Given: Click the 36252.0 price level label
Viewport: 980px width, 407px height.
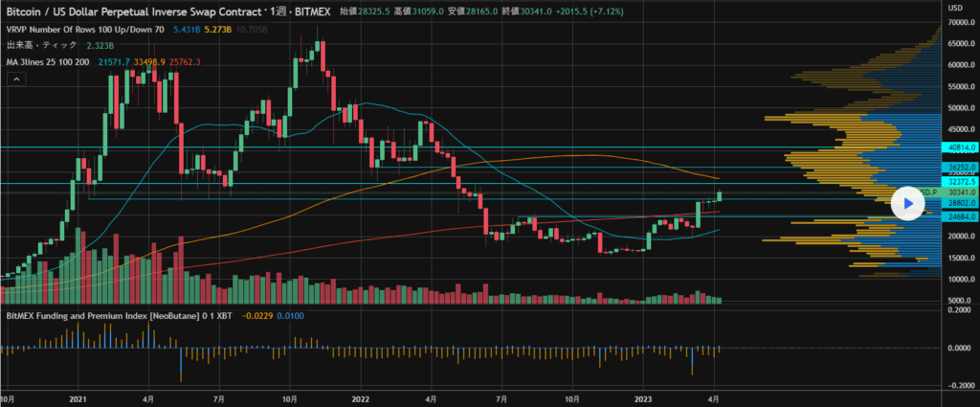Looking at the screenshot, I should point(959,168).
